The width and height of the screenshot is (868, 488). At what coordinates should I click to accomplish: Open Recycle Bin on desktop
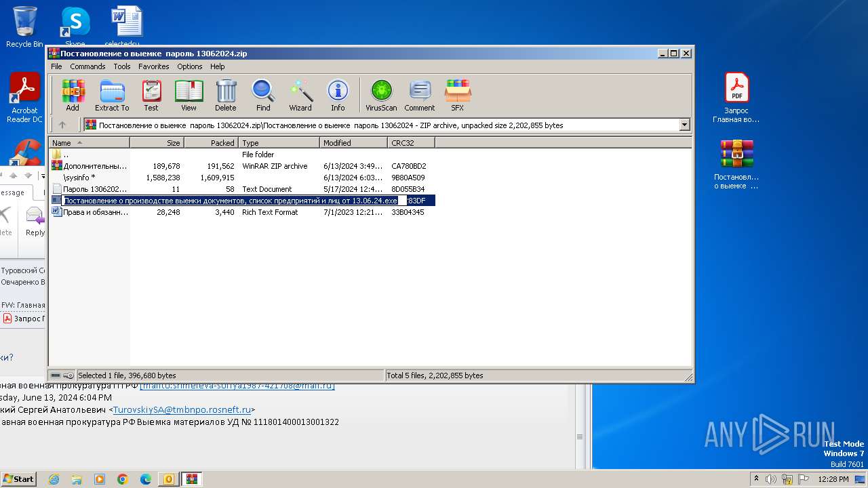click(24, 27)
